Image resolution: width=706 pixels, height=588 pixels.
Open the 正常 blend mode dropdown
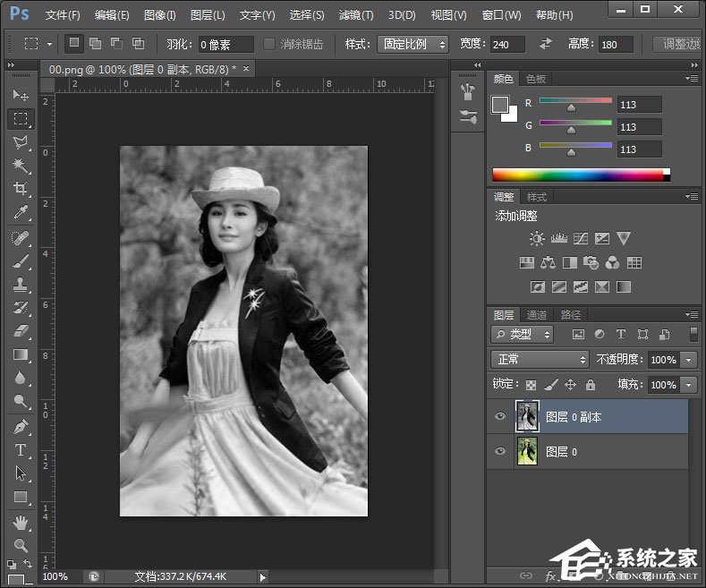[539, 359]
